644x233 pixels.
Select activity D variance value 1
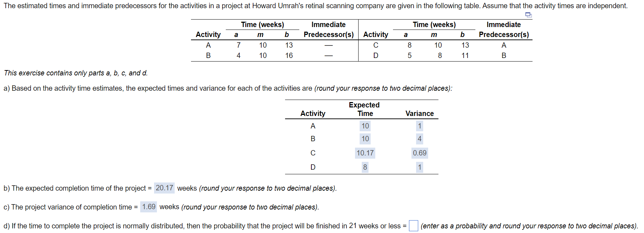420,167
